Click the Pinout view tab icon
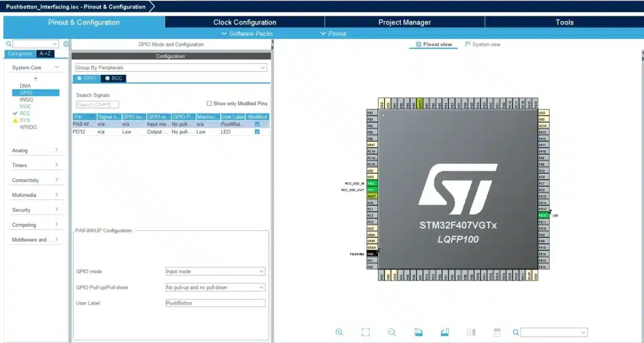 (x=418, y=44)
